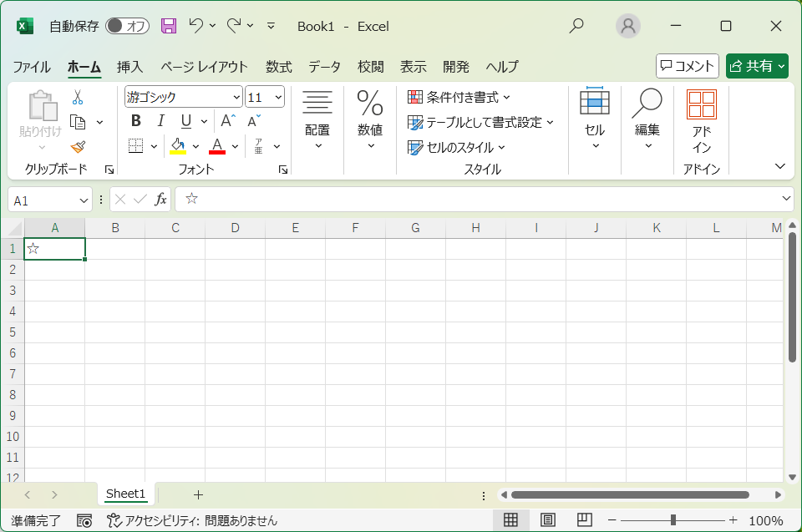The height and width of the screenshot is (532, 802).
Task: Click the Undo arrow icon
Action: (x=196, y=26)
